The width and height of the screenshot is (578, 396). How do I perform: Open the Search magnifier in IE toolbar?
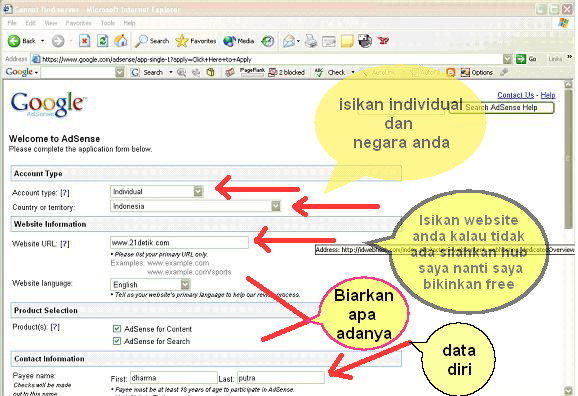coord(141,41)
